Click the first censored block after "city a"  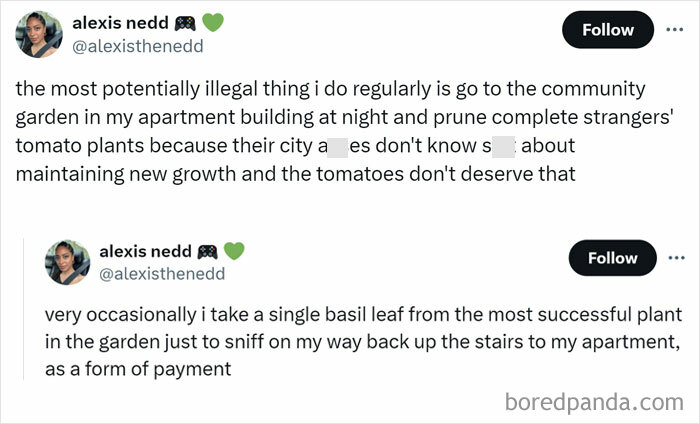[338, 147]
